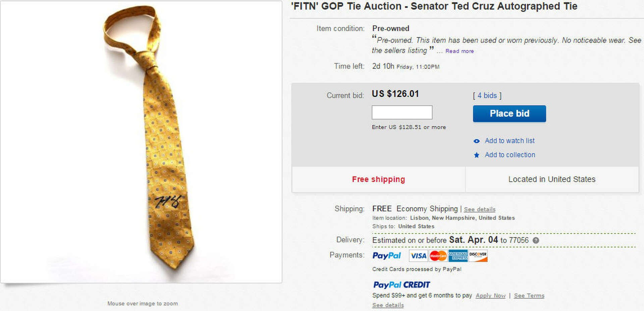This screenshot has width=644, height=311.
Task: Open the 4 bids history link
Action: [x=487, y=96]
